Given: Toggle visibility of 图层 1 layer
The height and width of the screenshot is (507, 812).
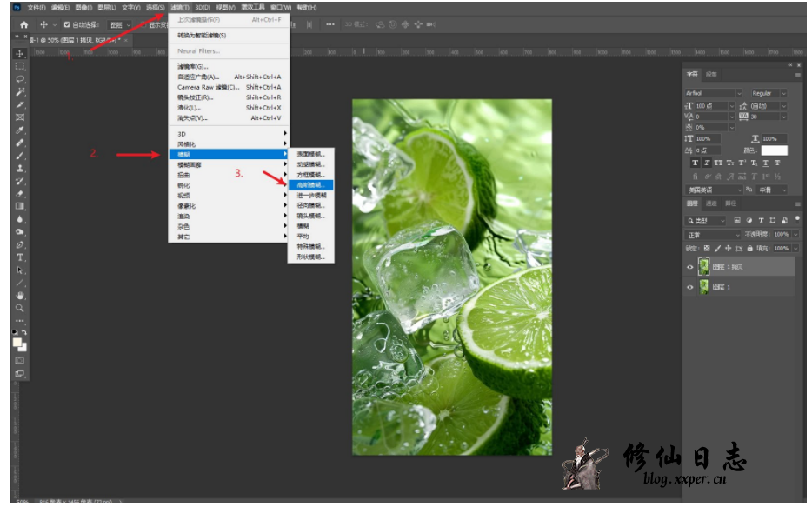Looking at the screenshot, I should (x=691, y=287).
